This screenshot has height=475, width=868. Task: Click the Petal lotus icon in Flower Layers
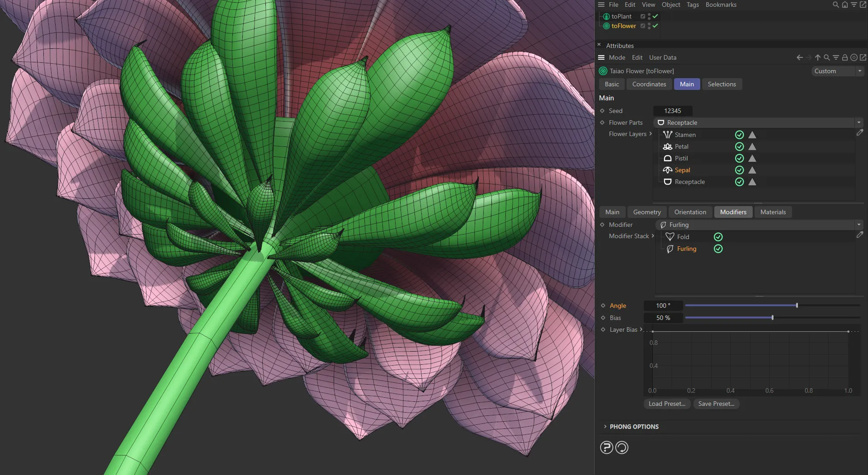[x=667, y=146]
